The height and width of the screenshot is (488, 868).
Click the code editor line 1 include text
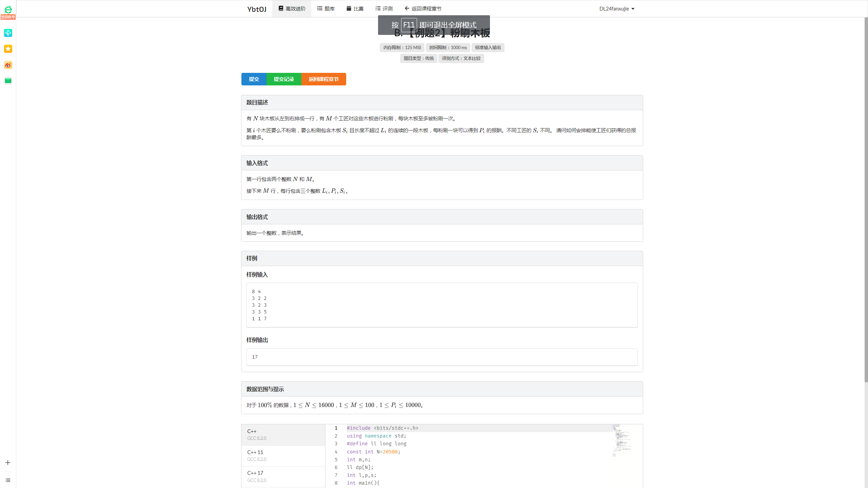[382, 428]
